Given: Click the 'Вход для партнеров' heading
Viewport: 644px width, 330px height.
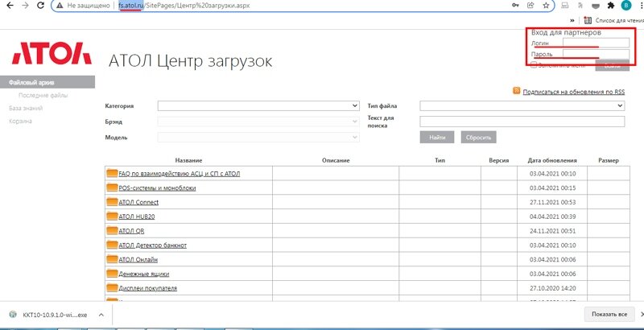Looking at the screenshot, I should [x=567, y=32].
